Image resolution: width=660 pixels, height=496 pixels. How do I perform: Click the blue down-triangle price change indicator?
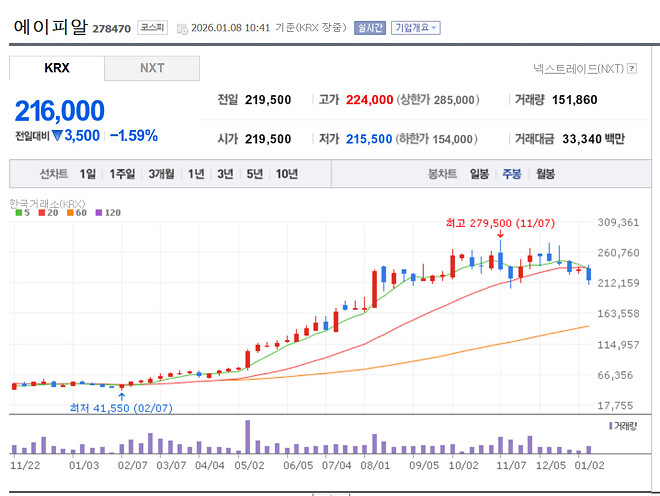(x=58, y=135)
